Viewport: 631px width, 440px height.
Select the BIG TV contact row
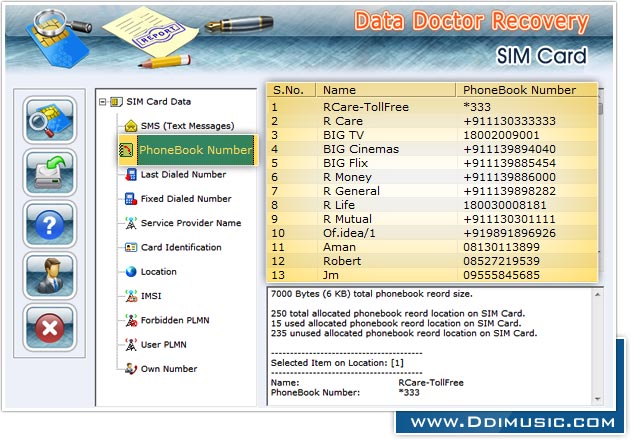point(433,135)
